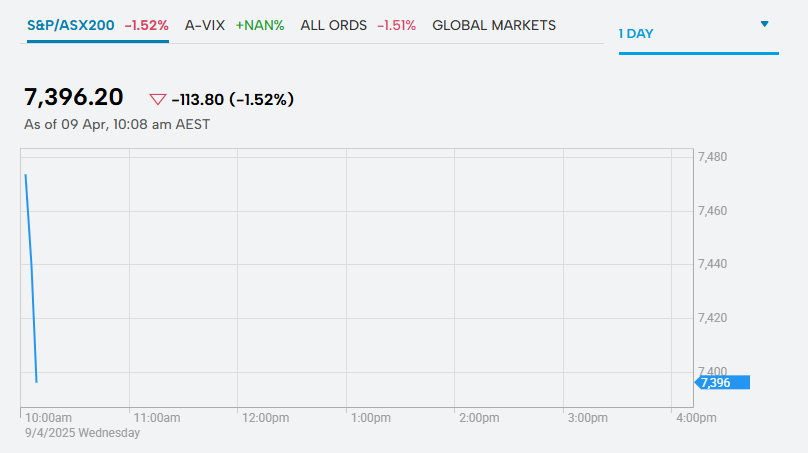The width and height of the screenshot is (808, 453).
Task: Click the 2:00pm time axis label
Action: coord(479,417)
